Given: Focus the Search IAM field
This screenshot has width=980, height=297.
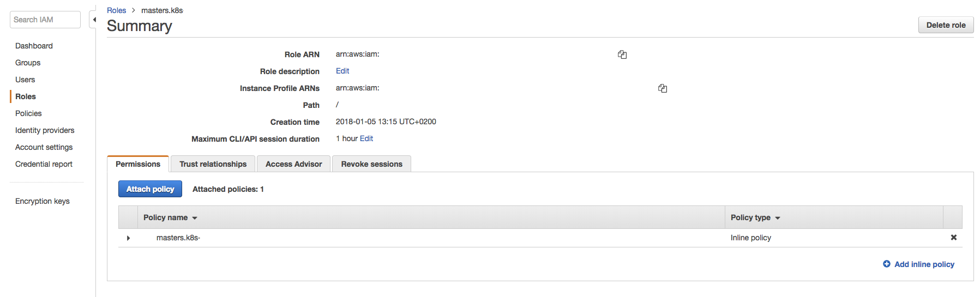Looking at the screenshot, I should coord(45,20).
